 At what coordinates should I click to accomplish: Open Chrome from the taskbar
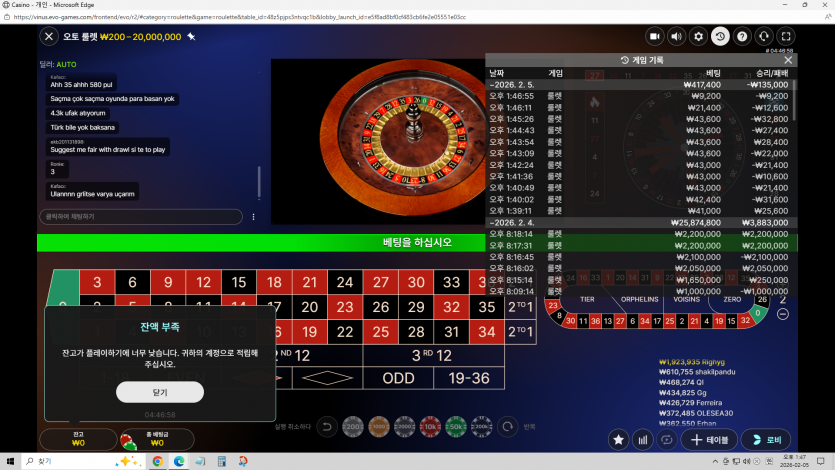pos(157,461)
